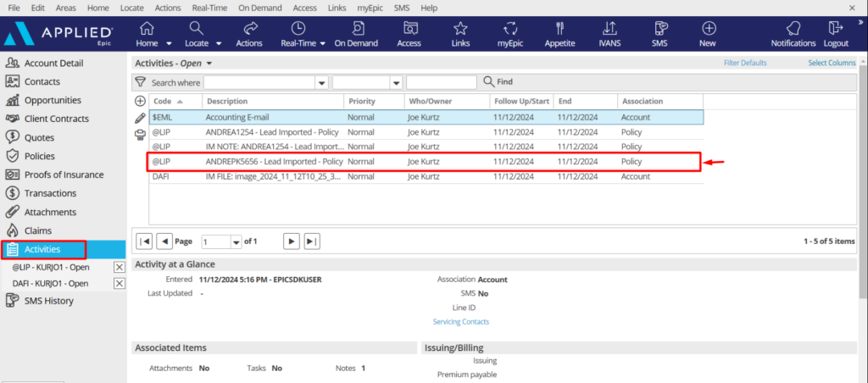
Task: Click the Select Columns link
Action: pos(832,63)
